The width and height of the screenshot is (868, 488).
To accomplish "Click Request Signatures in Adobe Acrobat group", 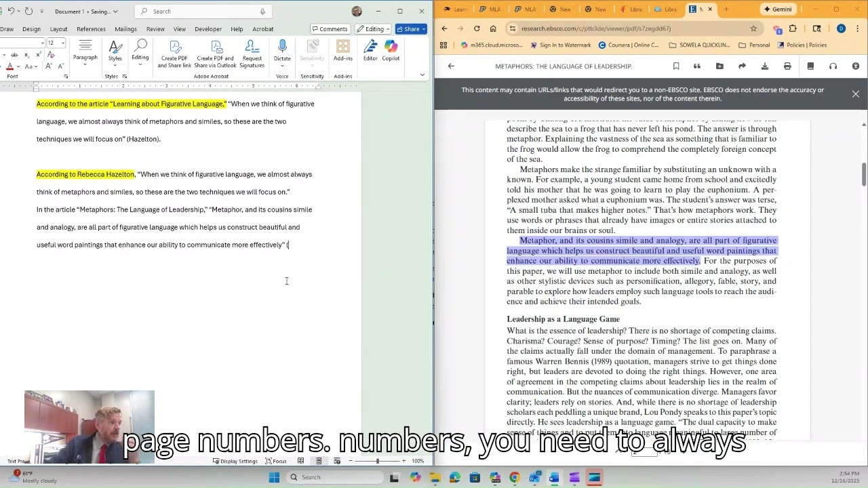I will pos(252,54).
